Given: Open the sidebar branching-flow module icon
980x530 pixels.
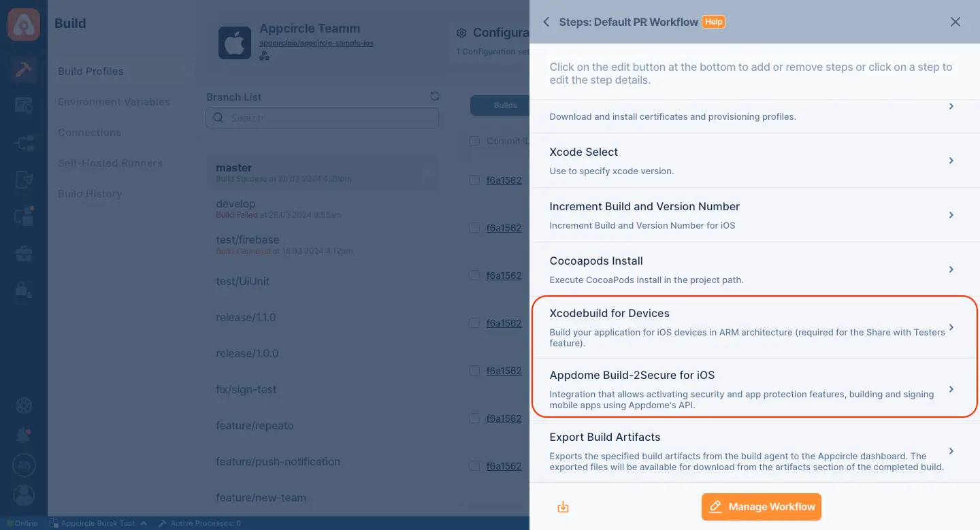Looking at the screenshot, I should 24,143.
